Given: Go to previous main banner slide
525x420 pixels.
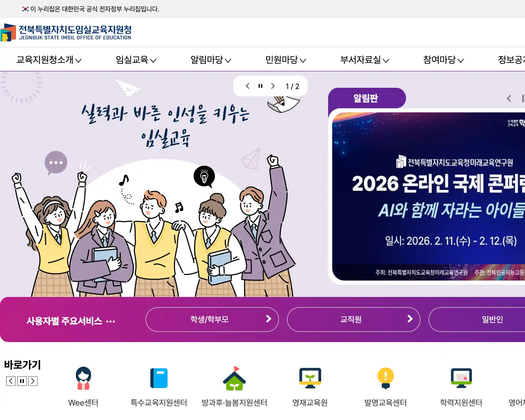Looking at the screenshot, I should 247,86.
